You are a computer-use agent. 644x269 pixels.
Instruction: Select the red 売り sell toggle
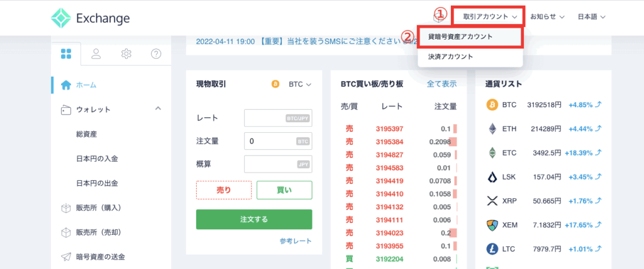tap(223, 190)
